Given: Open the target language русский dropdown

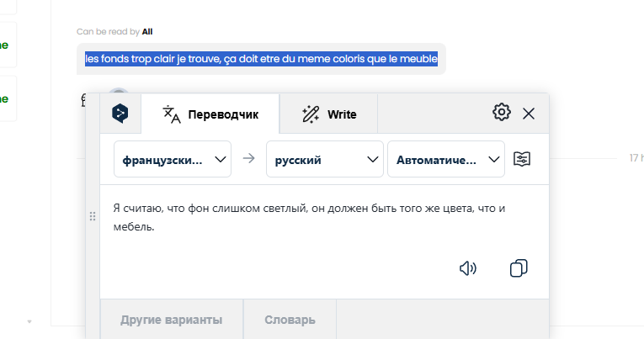Looking at the screenshot, I should point(325,159).
